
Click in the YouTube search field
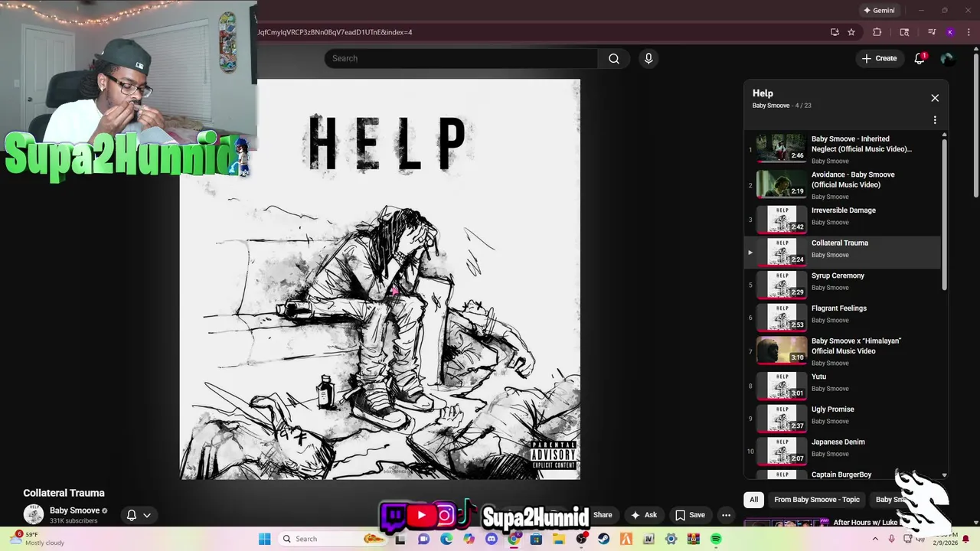coord(461,58)
